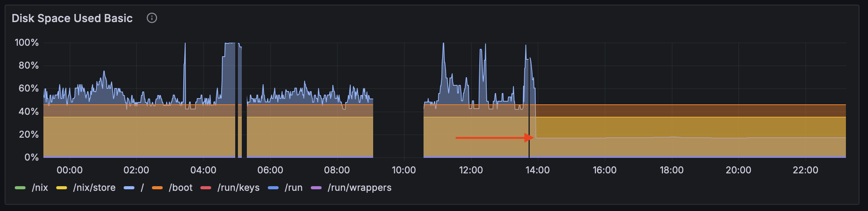Isolate the /run/keys series in the legend
Screen dimensions: 868x211
[x=238, y=188]
